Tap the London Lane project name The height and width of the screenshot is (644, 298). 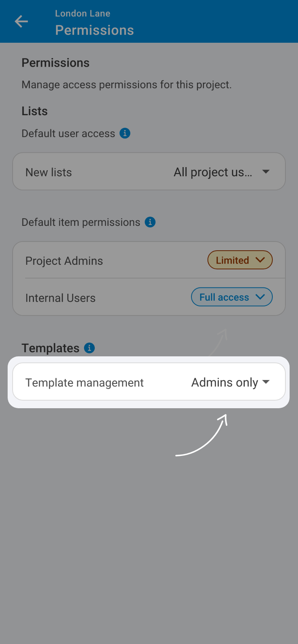[83, 13]
